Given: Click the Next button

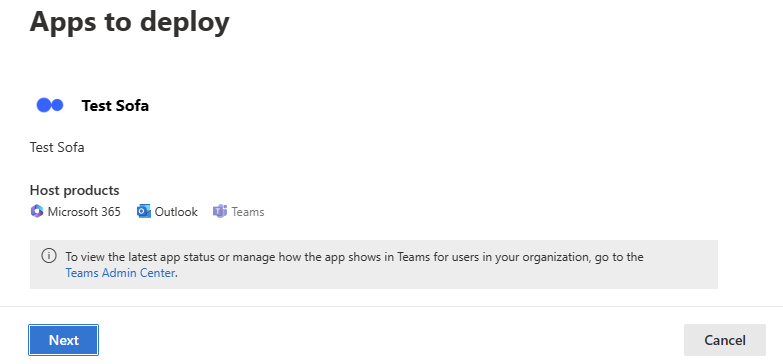Looking at the screenshot, I should [x=63, y=340].
